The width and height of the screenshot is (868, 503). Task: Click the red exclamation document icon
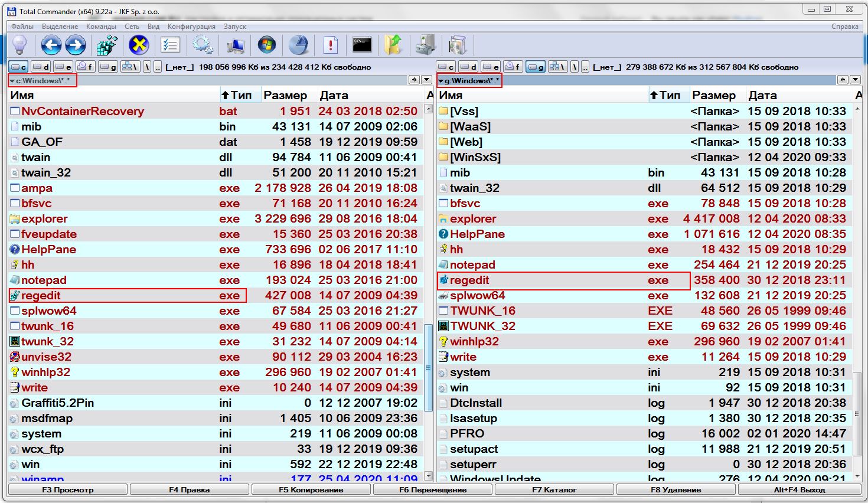tap(331, 45)
